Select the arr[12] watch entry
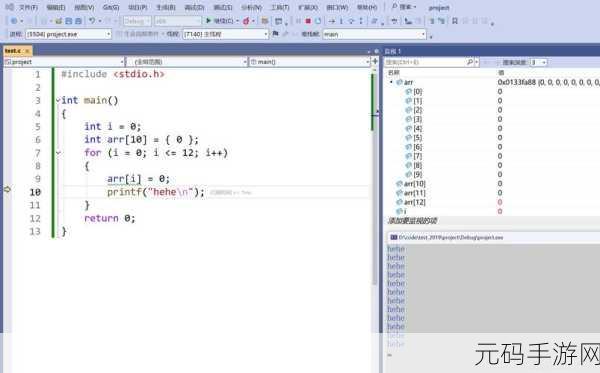Screen dimensions: 600x373 tap(415, 202)
